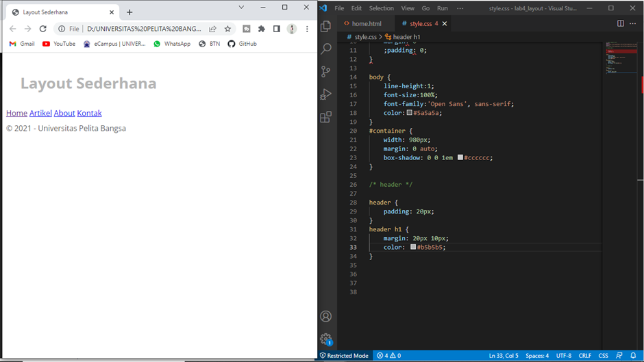Open notifications bell in status bar
This screenshot has width=644, height=362.
[633, 356]
